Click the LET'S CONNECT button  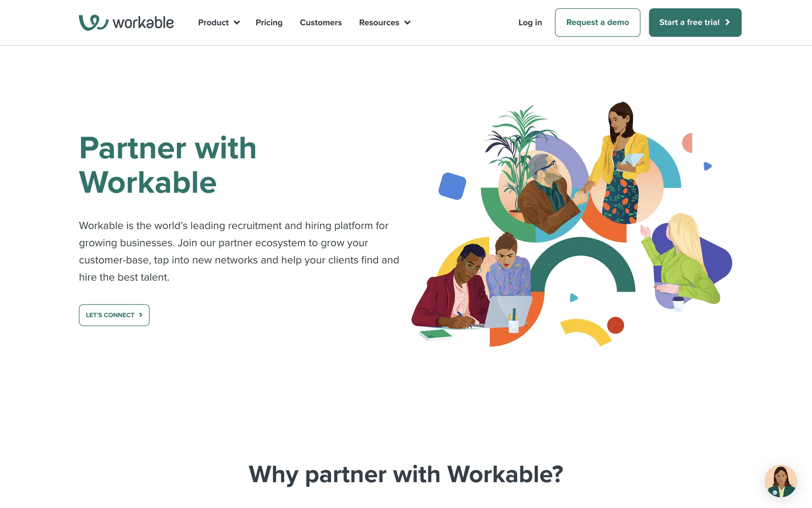(x=114, y=315)
